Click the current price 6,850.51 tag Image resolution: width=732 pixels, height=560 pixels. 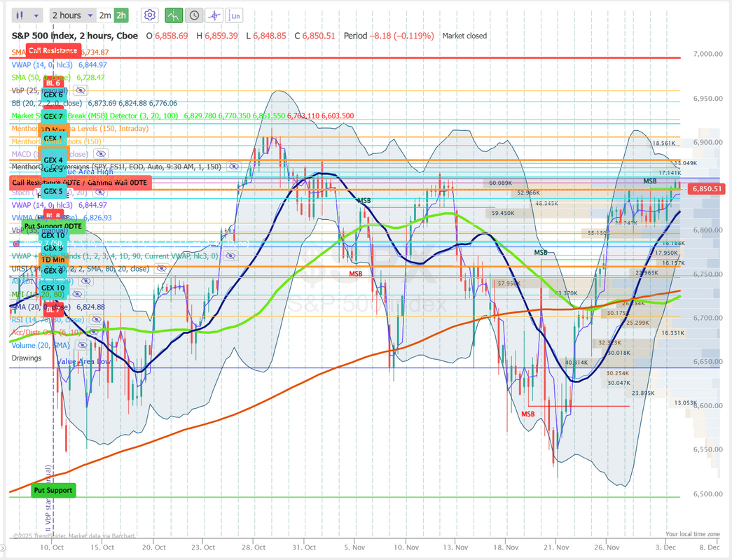coord(707,189)
